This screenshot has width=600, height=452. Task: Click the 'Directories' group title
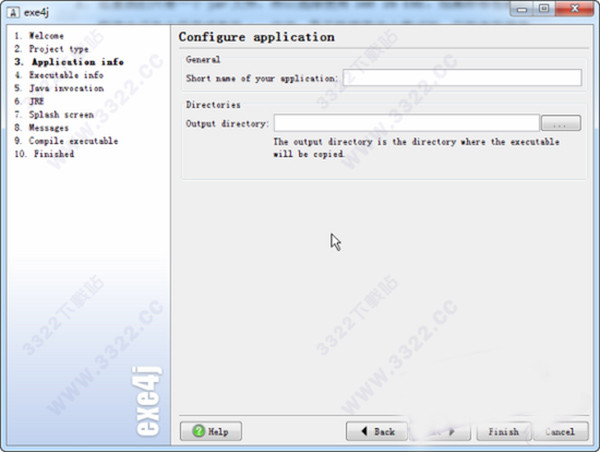(x=213, y=105)
